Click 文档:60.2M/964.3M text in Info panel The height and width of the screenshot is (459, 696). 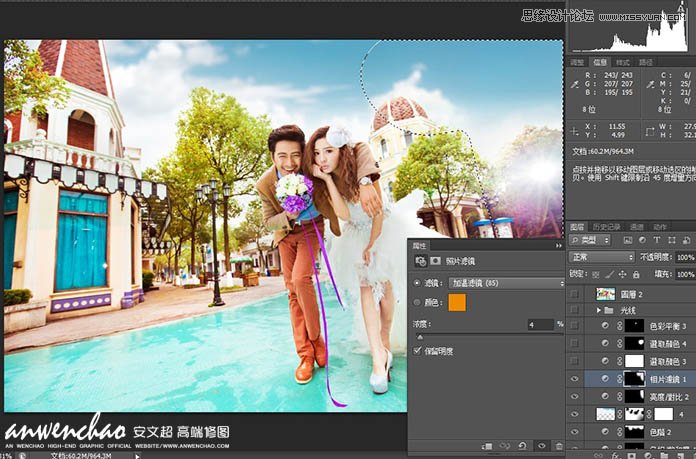point(602,152)
